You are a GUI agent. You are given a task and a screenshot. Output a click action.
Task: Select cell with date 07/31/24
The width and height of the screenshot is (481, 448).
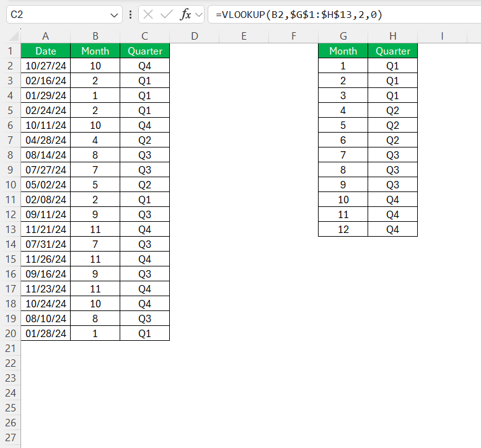point(46,244)
